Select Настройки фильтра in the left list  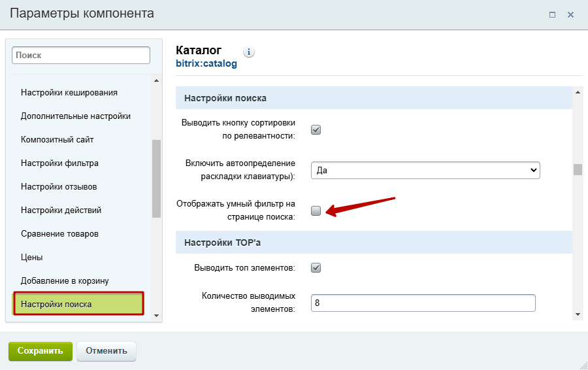[x=59, y=163]
